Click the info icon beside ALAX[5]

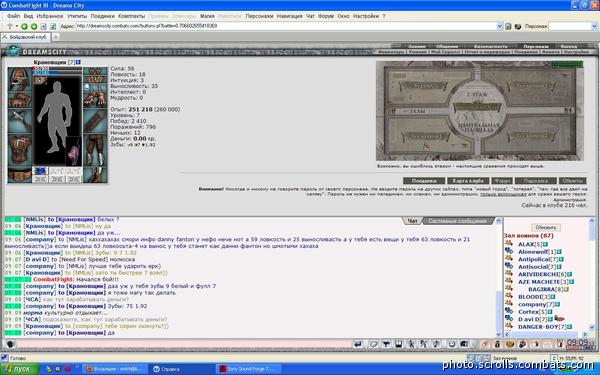tap(545, 244)
